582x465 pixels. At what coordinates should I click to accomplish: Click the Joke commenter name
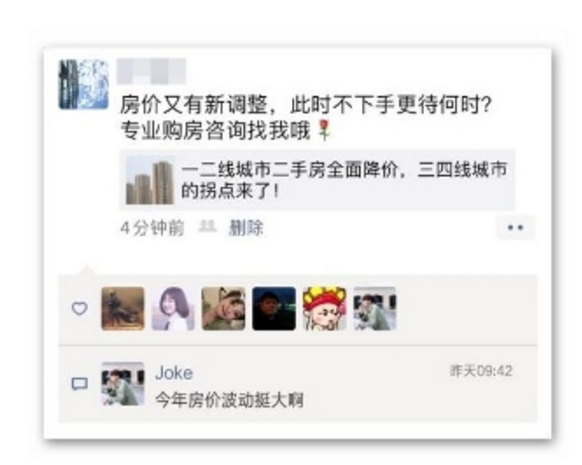[x=174, y=373]
